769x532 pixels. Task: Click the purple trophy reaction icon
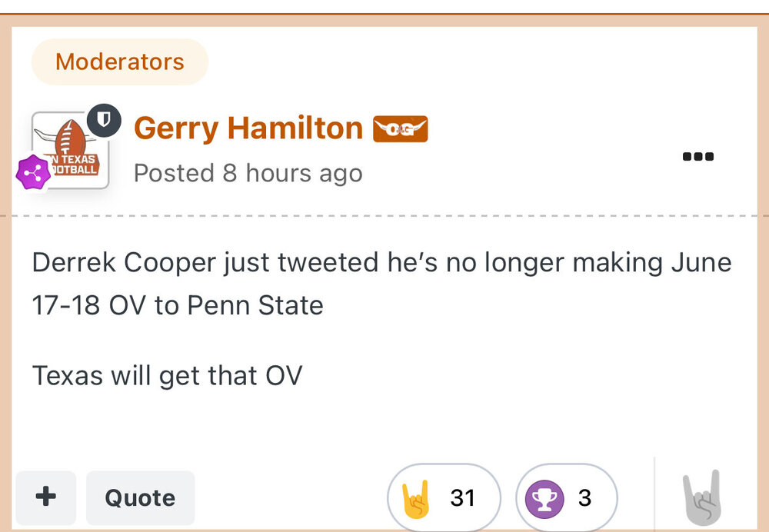544,497
